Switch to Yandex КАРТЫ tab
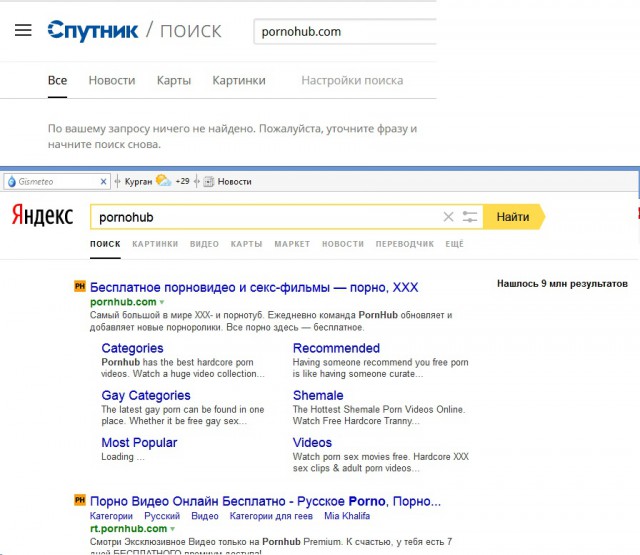This screenshot has width=640, height=555. (247, 244)
